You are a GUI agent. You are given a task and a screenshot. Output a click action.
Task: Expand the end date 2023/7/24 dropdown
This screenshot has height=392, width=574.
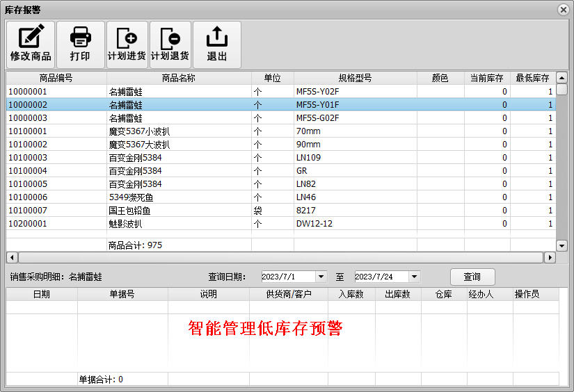click(x=414, y=277)
